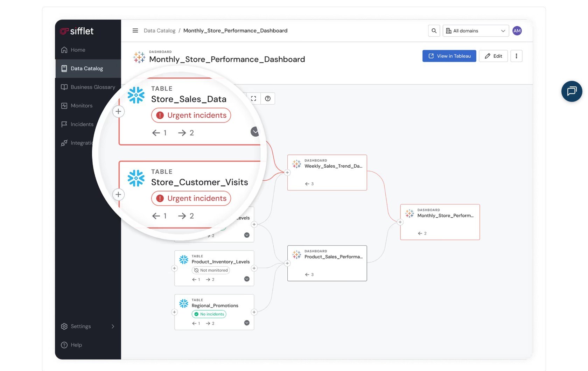Open the AM user avatar
Viewport: 588px width, 371px height.
517,31
